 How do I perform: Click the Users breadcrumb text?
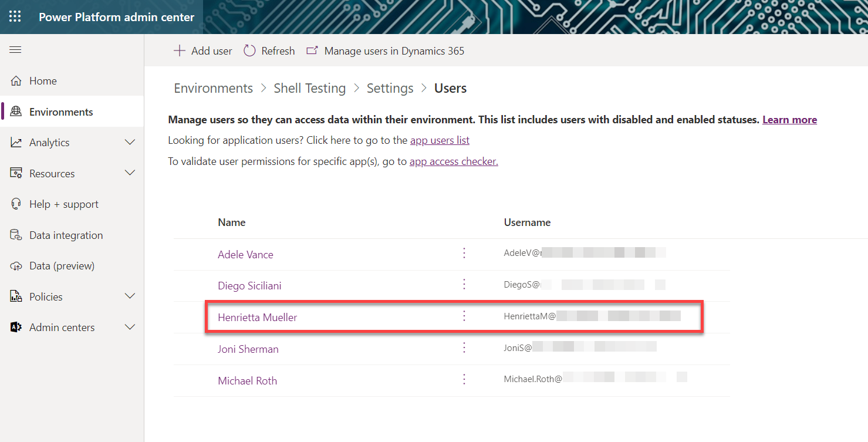tap(450, 88)
